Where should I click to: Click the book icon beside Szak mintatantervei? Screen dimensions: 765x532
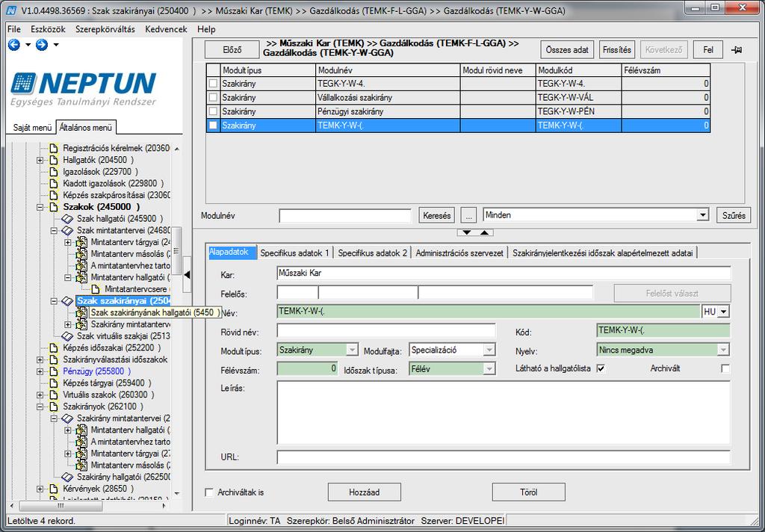[67, 230]
